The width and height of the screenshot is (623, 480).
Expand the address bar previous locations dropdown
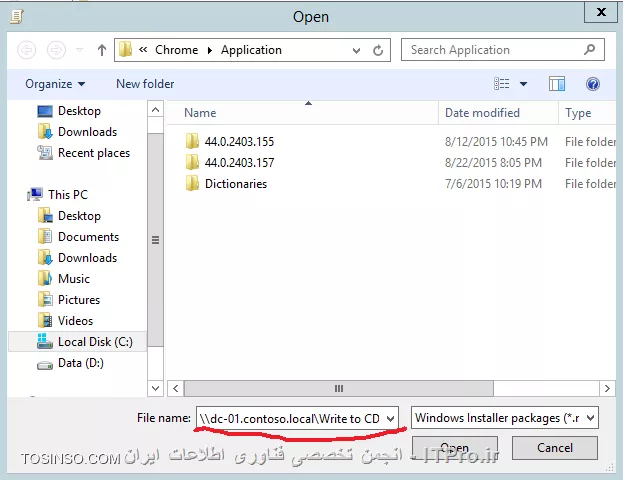click(x=356, y=50)
